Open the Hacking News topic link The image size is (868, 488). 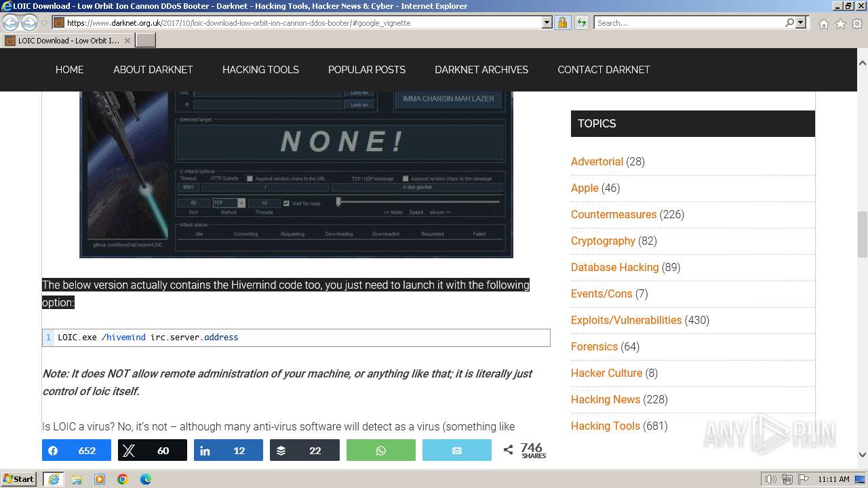tap(606, 399)
